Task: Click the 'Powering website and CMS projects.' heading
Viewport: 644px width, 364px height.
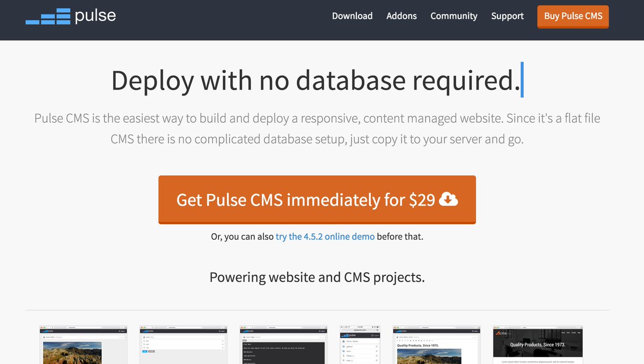Action: (x=317, y=277)
